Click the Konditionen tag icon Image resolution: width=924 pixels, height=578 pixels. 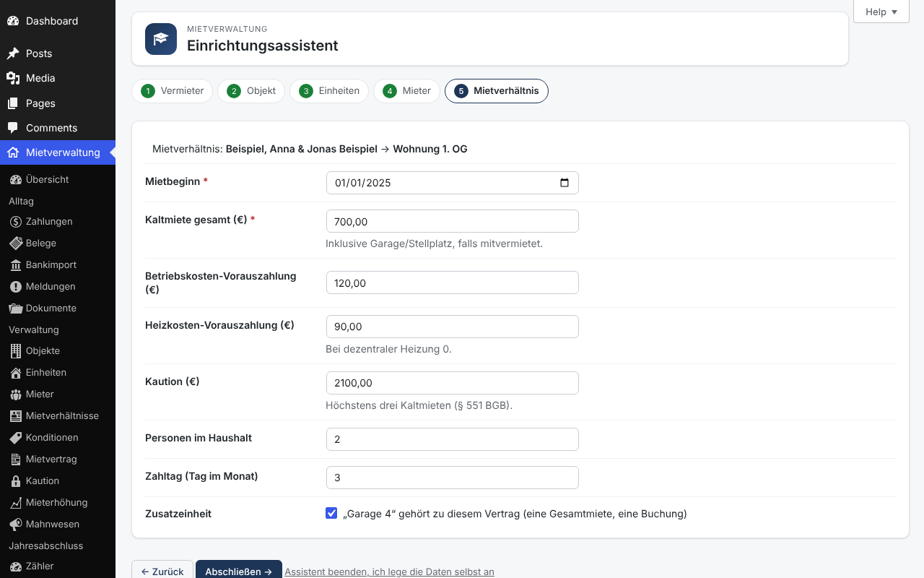click(x=16, y=438)
